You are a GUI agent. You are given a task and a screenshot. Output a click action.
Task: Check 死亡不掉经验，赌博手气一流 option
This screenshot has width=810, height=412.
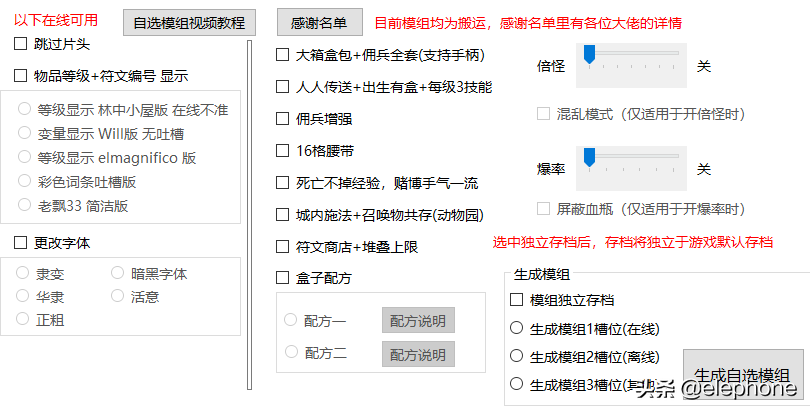click(x=283, y=183)
